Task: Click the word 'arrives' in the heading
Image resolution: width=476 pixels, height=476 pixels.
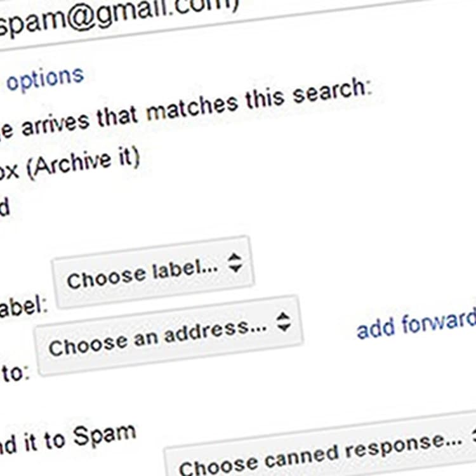Action: point(55,124)
